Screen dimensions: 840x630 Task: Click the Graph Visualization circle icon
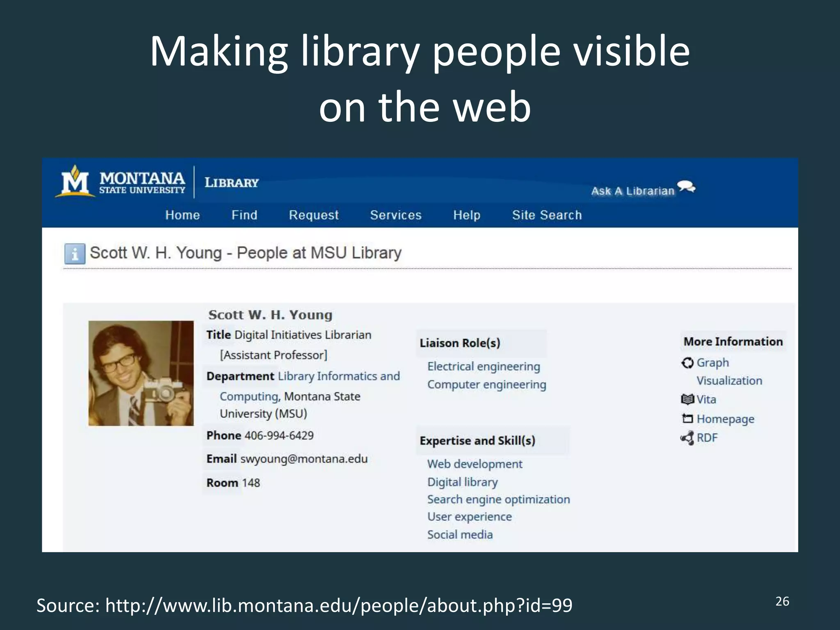click(687, 363)
